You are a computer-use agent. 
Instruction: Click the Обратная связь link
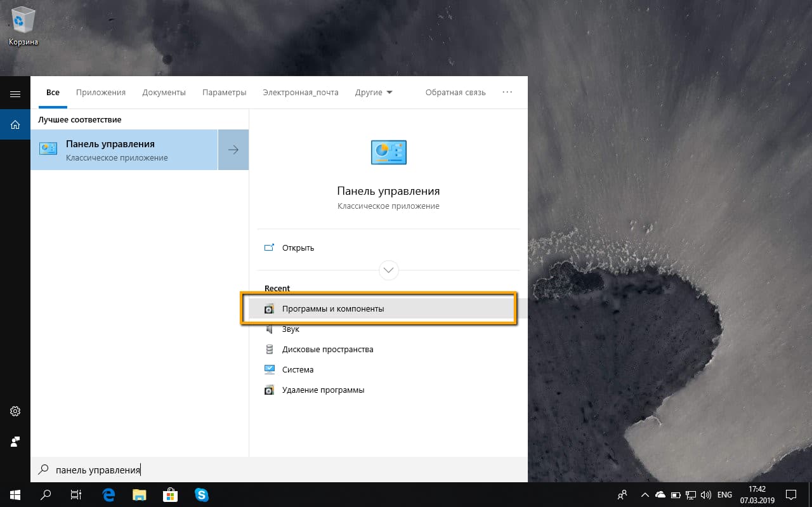point(455,92)
